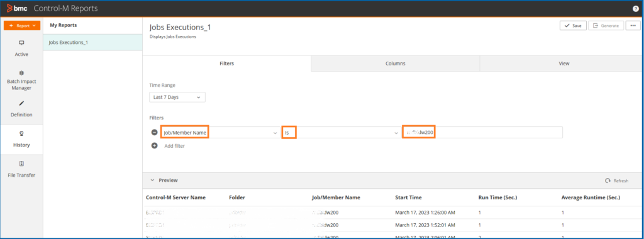The width and height of the screenshot is (644, 239).
Task: Click the My Reports panel heading
Action: click(64, 25)
